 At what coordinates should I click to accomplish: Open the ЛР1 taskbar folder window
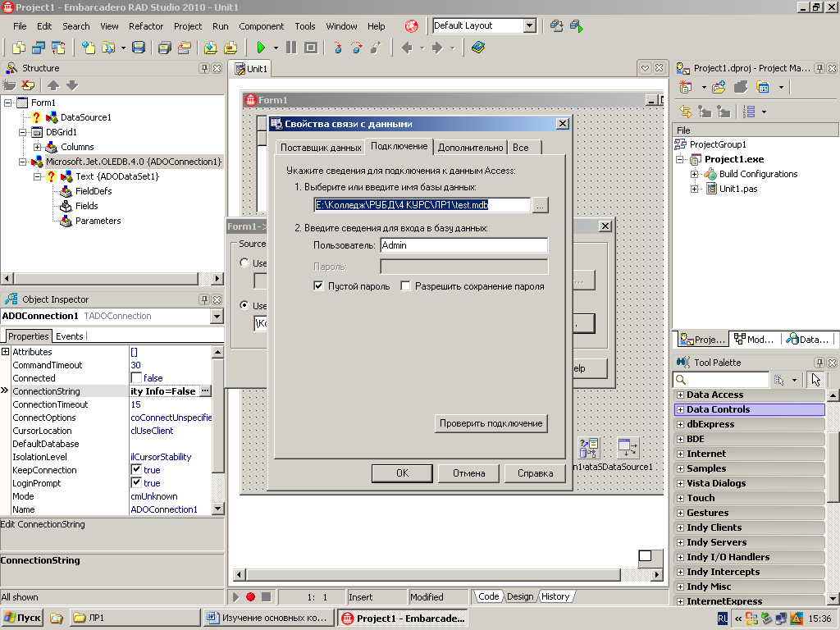coord(135,618)
